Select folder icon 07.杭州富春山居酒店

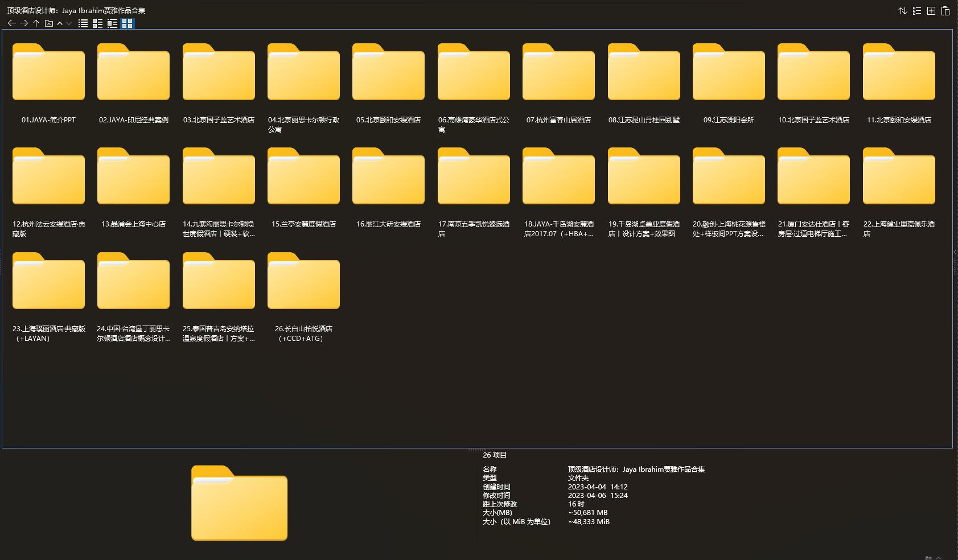tap(558, 72)
